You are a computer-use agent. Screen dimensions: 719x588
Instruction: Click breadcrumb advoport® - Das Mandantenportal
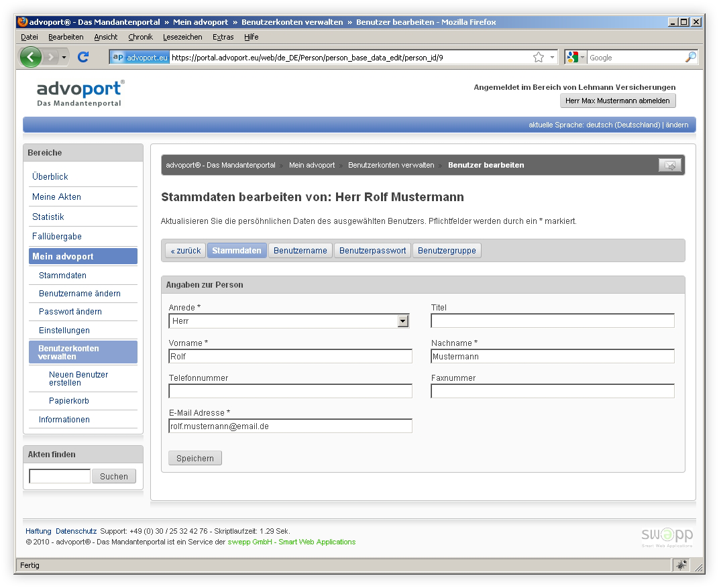click(221, 165)
